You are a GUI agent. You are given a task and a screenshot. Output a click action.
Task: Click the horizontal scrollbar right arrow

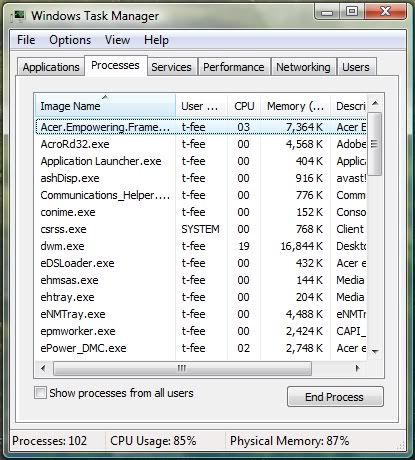(x=358, y=368)
